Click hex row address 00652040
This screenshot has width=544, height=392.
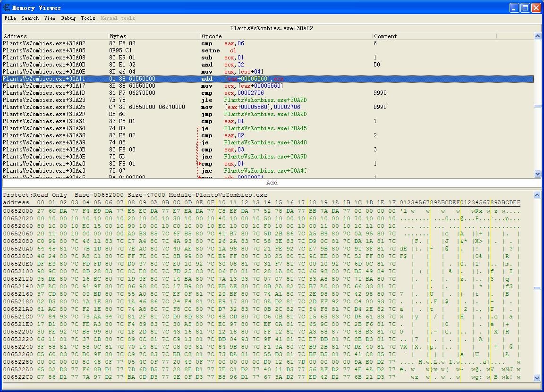tap(17, 226)
